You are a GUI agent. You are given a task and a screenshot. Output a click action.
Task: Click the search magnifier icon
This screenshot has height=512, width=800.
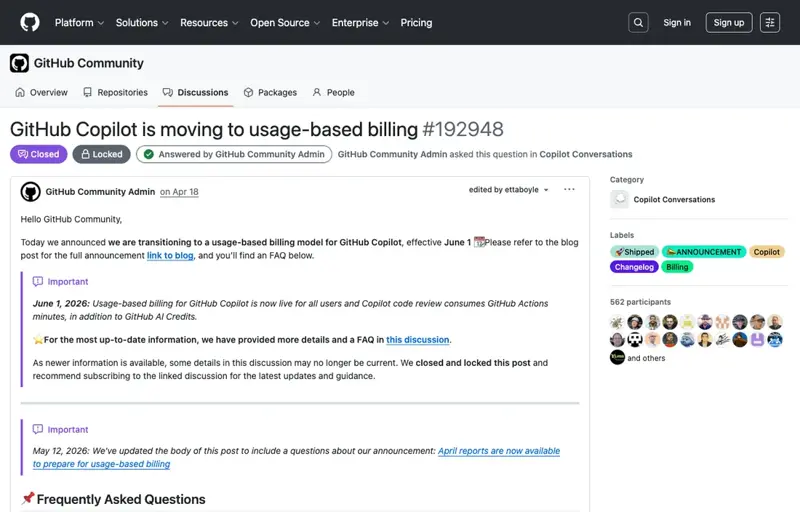point(638,22)
